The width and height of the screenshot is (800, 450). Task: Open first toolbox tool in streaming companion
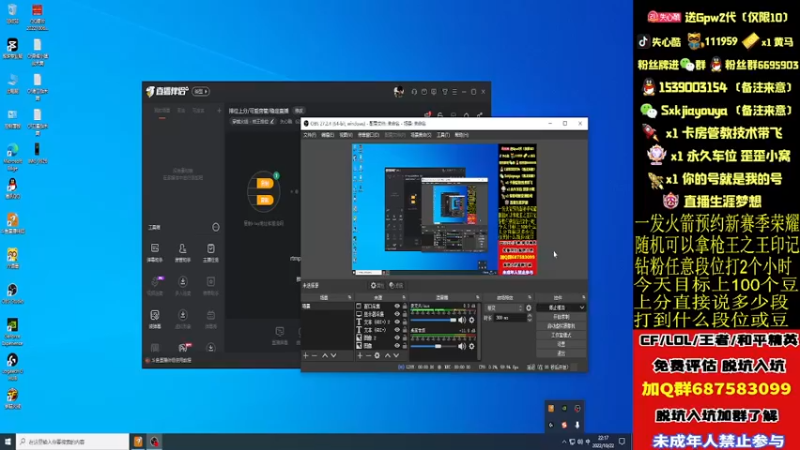tap(155, 252)
